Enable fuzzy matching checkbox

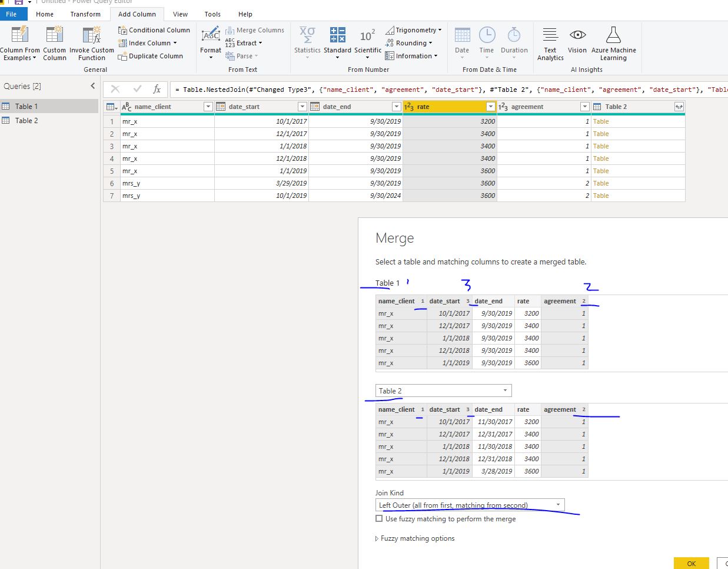pyautogui.click(x=379, y=519)
